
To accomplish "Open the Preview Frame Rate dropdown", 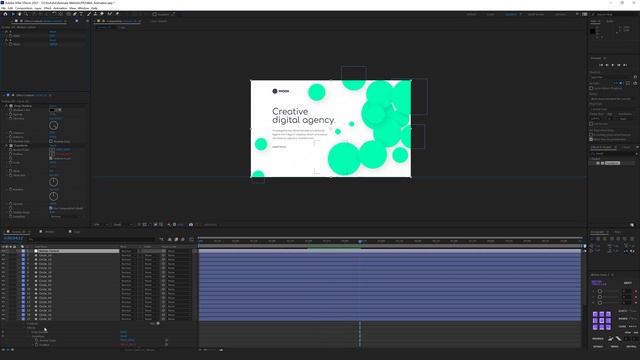I will tap(595, 119).
